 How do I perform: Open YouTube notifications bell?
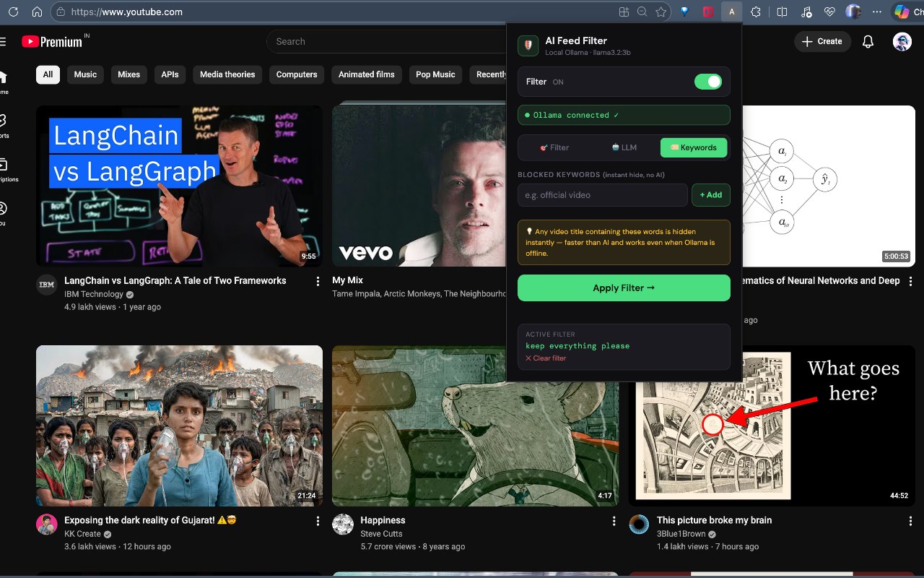coord(868,41)
